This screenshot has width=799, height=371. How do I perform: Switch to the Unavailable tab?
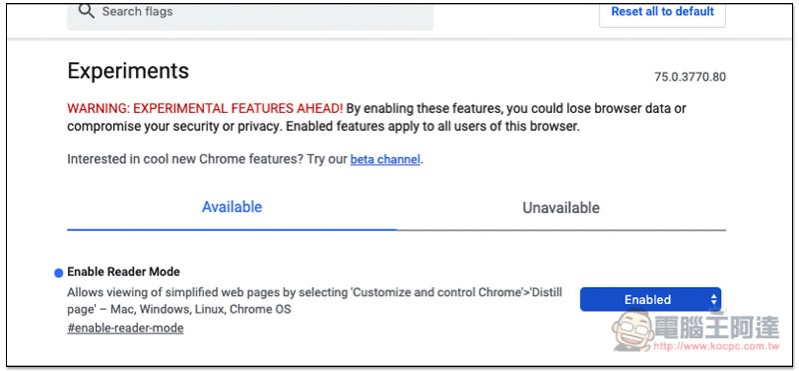click(x=561, y=207)
